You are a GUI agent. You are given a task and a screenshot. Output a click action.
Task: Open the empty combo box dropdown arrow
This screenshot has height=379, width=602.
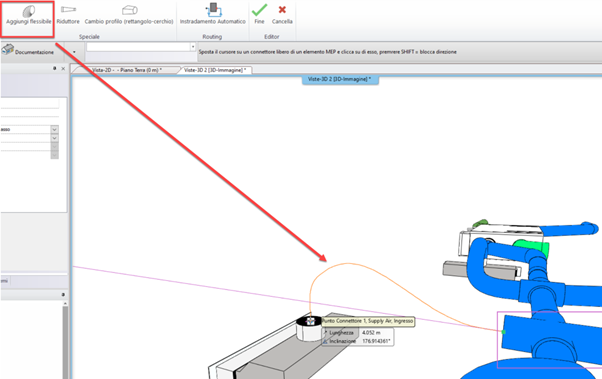coord(193,47)
